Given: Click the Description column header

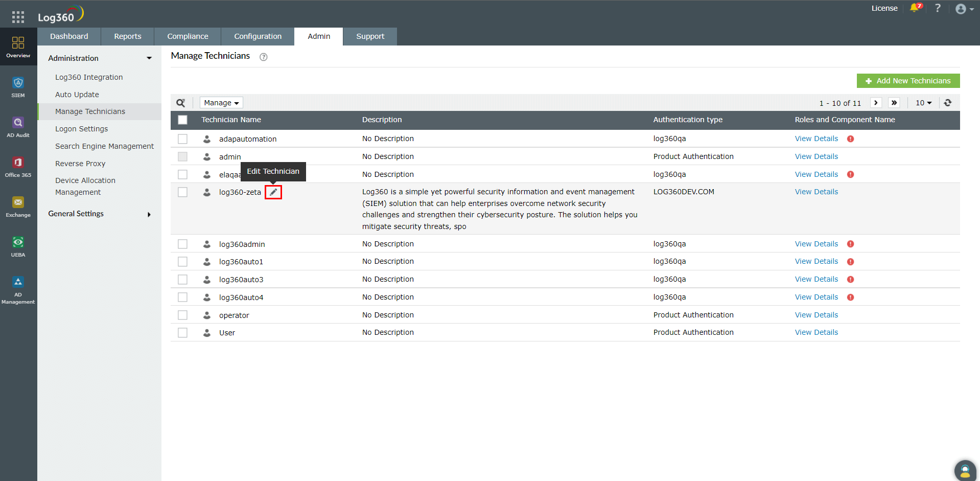Looking at the screenshot, I should point(382,120).
